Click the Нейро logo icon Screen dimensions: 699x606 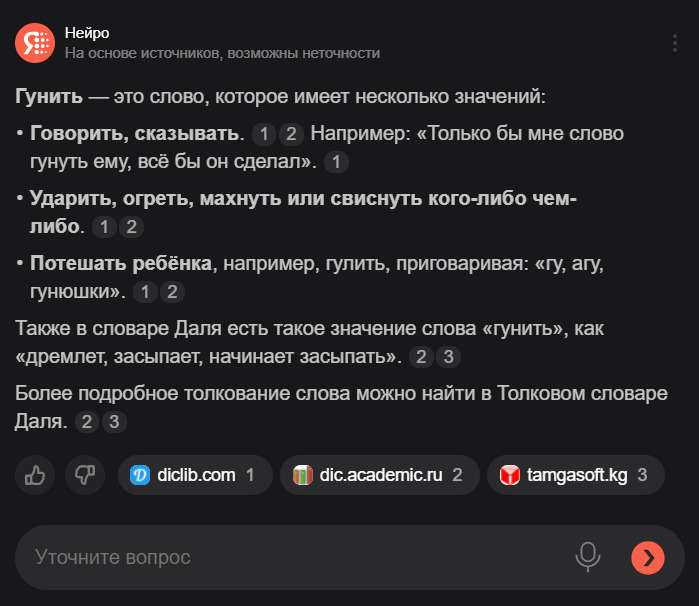34,41
